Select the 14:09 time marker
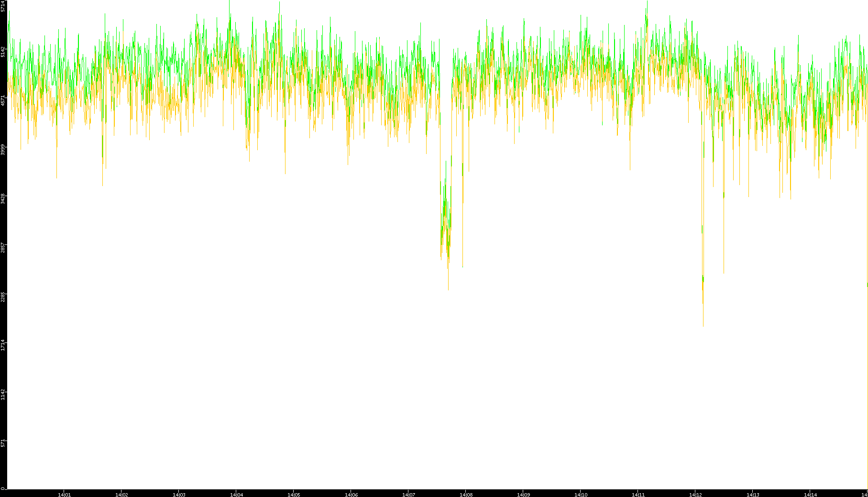868x497 pixels. [523, 495]
